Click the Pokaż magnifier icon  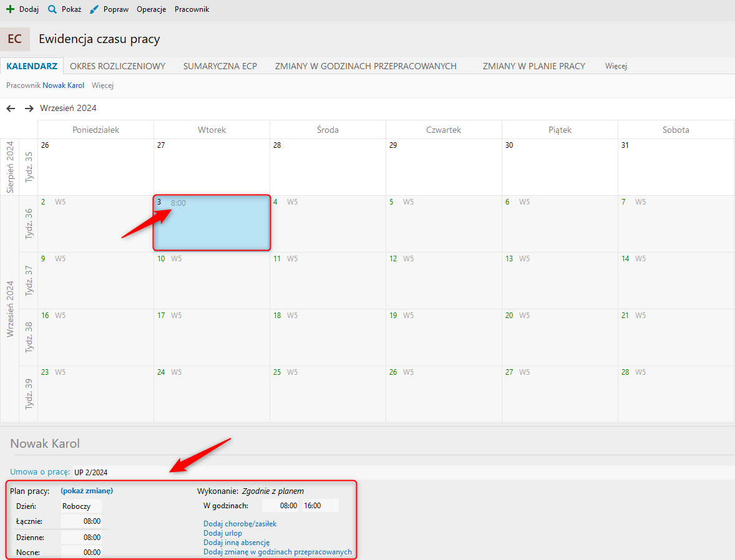[x=52, y=9]
